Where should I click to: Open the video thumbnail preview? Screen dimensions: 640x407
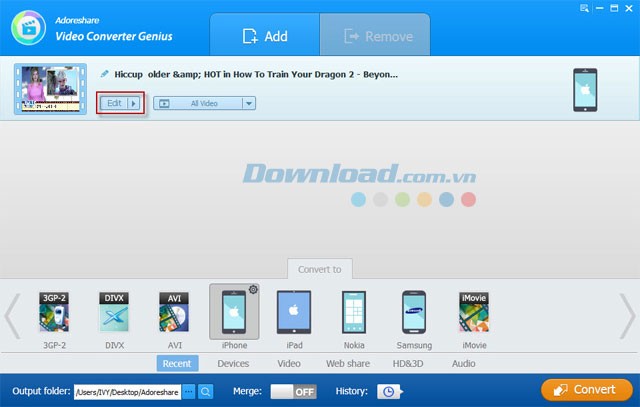50,89
